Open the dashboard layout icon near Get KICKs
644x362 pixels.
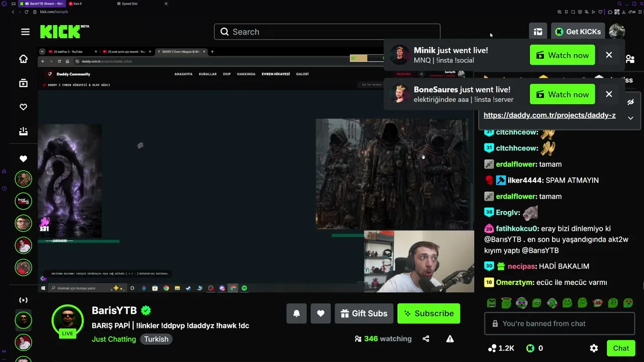538,32
